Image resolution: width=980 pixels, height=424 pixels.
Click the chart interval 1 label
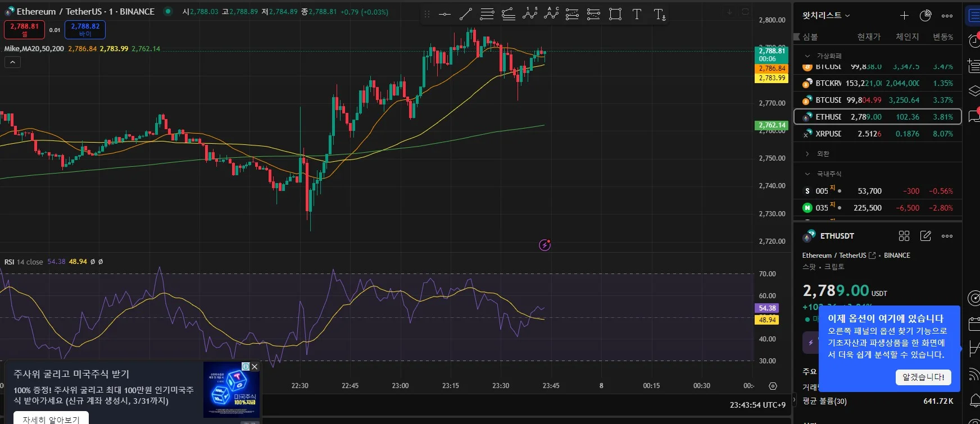pyautogui.click(x=111, y=11)
